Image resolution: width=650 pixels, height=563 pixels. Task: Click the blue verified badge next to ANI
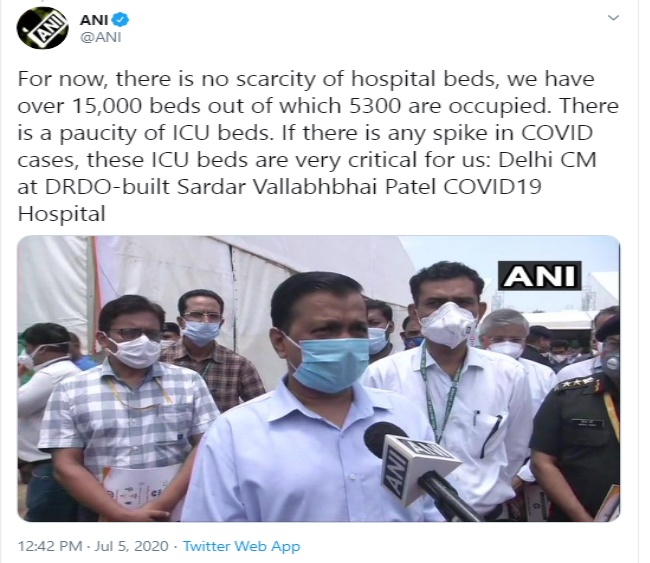pyautogui.click(x=121, y=19)
